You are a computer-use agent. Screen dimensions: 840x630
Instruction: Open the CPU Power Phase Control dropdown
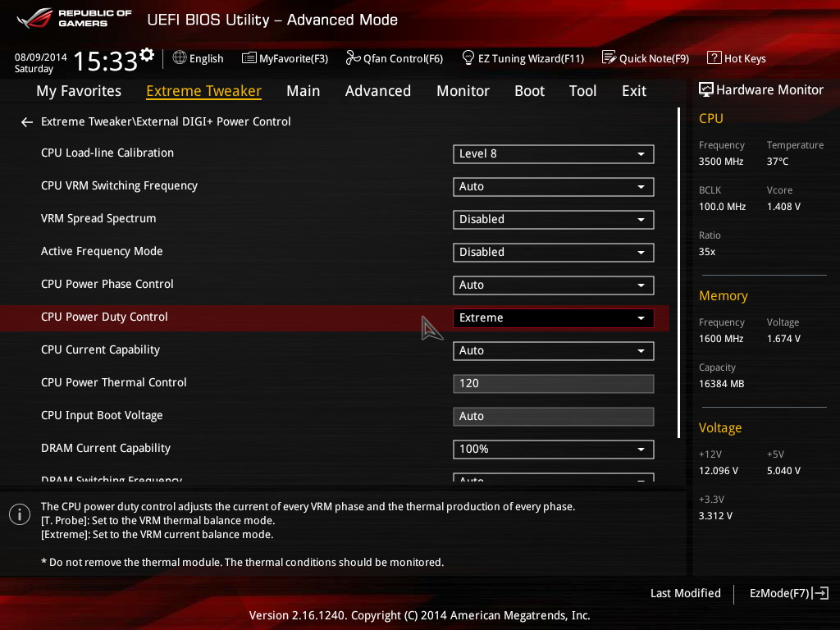click(553, 285)
